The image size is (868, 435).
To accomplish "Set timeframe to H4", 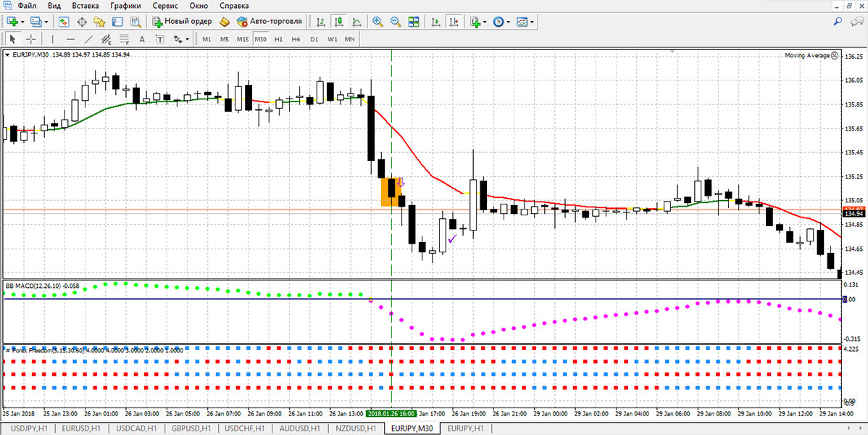I will pos(296,39).
